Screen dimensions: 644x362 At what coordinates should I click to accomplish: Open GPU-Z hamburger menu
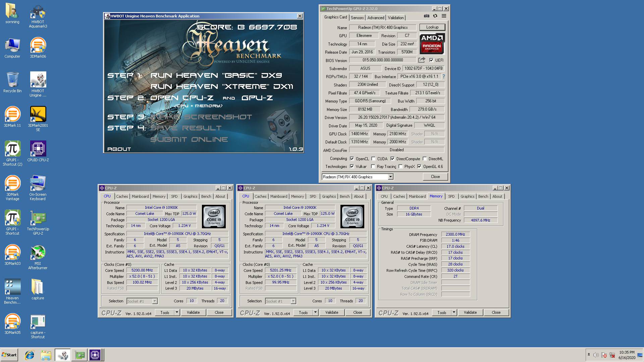tap(444, 16)
